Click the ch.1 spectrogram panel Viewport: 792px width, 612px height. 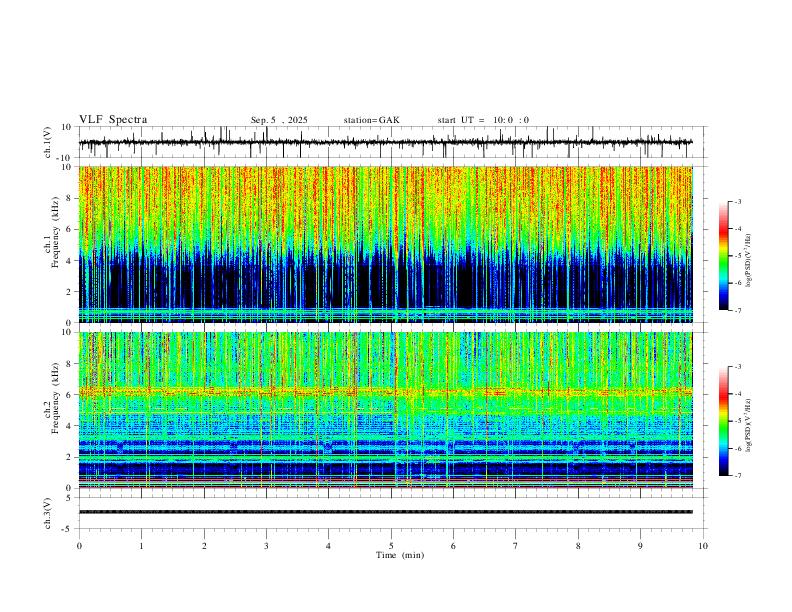click(x=386, y=244)
